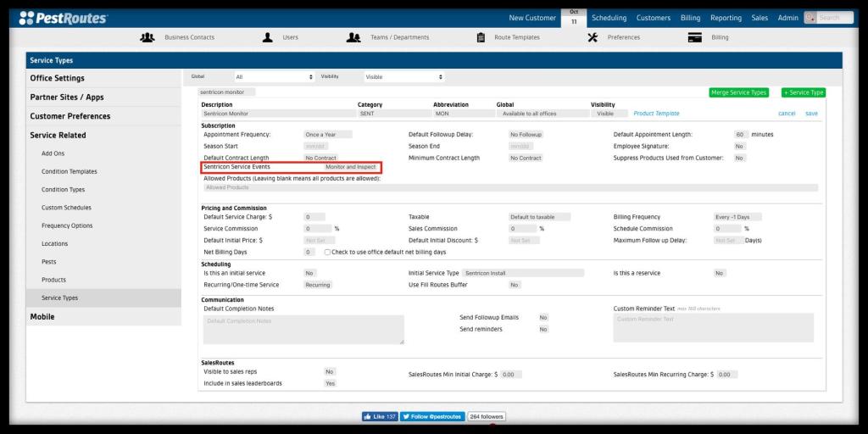868x434 pixels.
Task: Open the Scheduling menu
Action: point(609,18)
